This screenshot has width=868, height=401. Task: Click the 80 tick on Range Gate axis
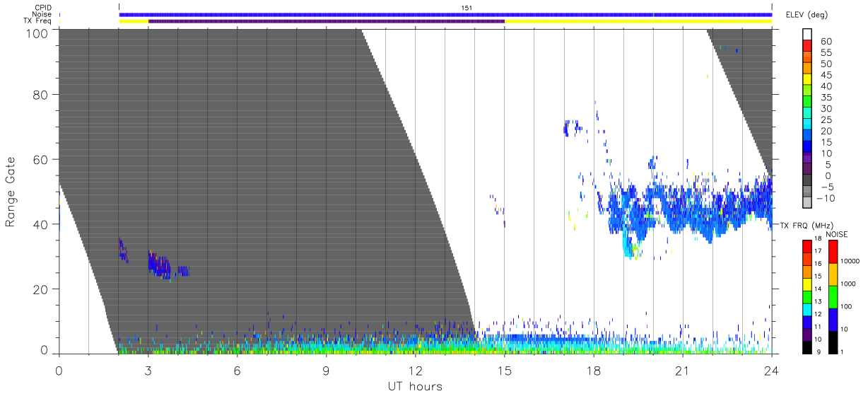point(40,95)
